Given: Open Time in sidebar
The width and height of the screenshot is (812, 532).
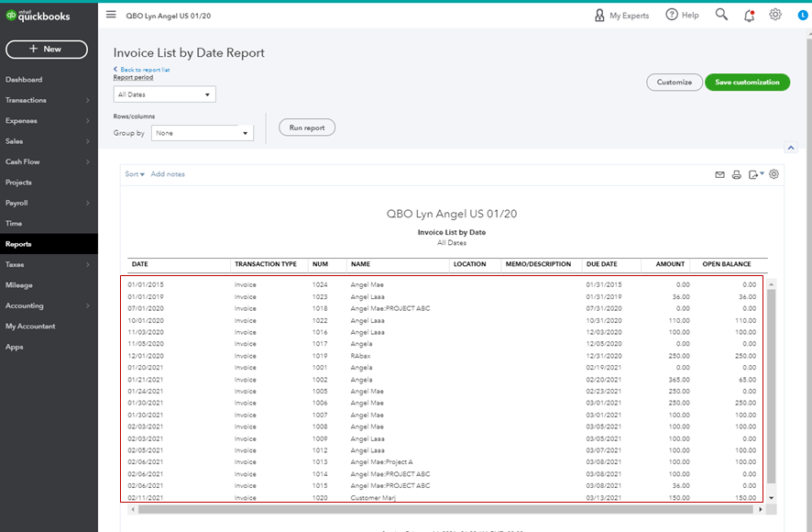Looking at the screenshot, I should click(x=14, y=224).
